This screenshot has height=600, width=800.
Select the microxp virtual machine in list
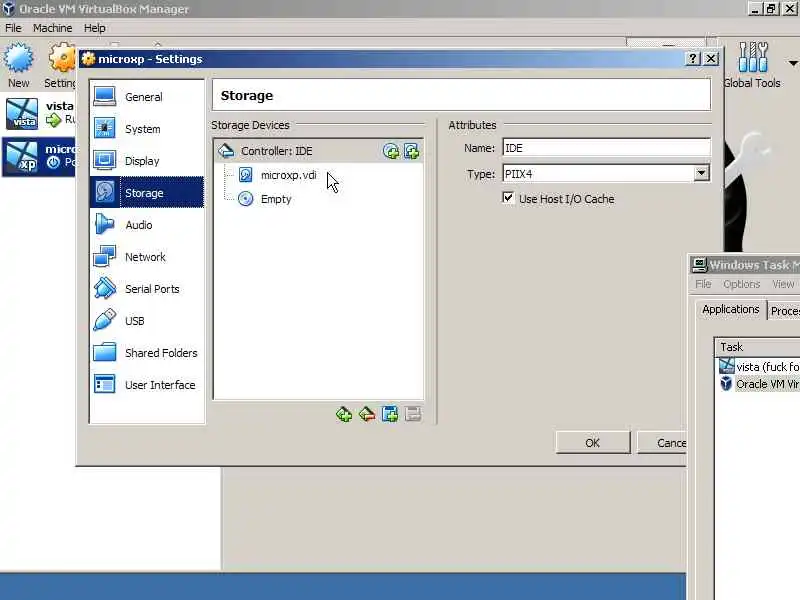(40, 157)
